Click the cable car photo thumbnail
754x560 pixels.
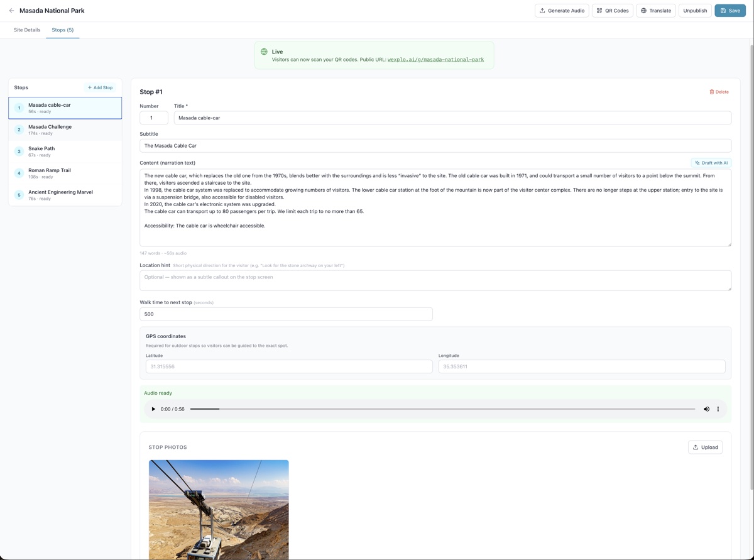[x=219, y=510]
